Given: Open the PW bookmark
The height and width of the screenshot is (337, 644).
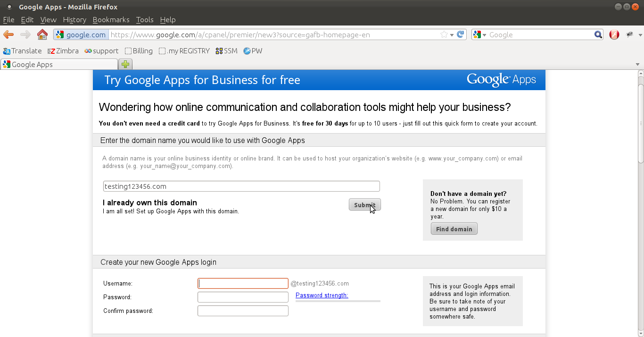Looking at the screenshot, I should pos(253,51).
